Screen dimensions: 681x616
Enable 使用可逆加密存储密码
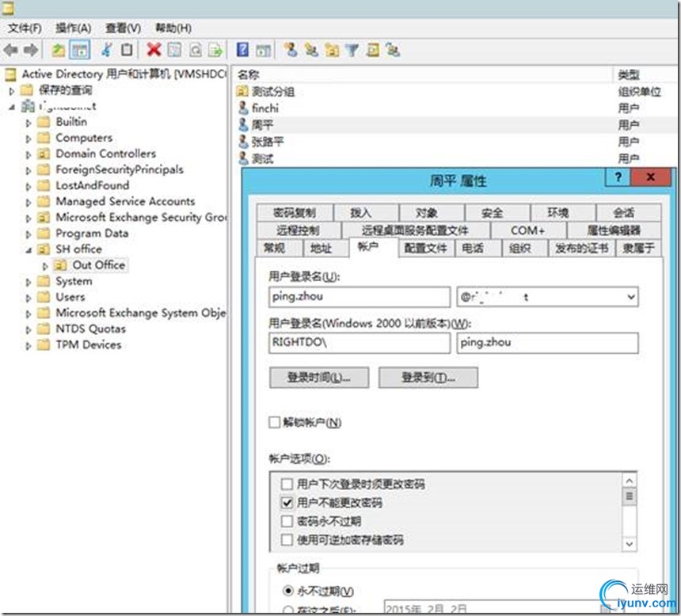click(x=287, y=540)
